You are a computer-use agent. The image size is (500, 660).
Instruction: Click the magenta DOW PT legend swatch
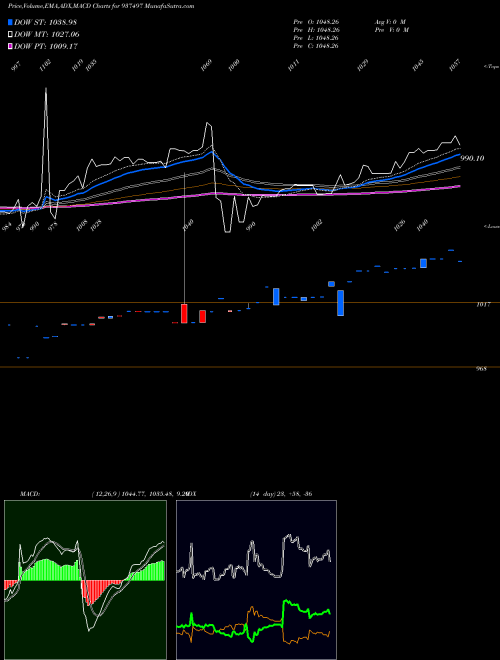coord(11,46)
